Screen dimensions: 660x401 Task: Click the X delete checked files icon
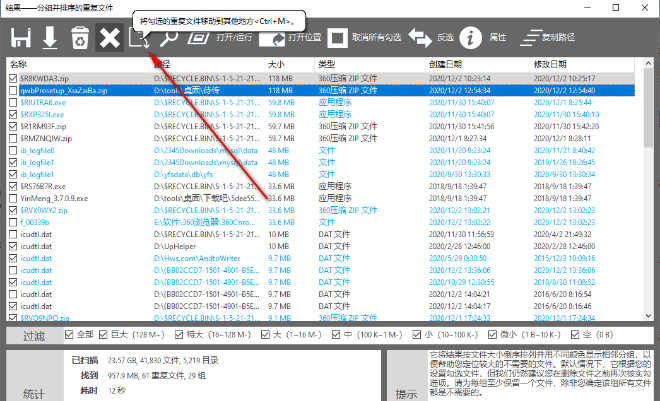point(108,38)
